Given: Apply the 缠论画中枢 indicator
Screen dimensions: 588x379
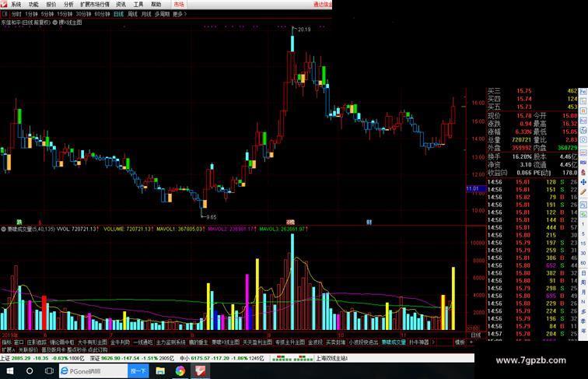Looking at the screenshot, I should (62, 342).
